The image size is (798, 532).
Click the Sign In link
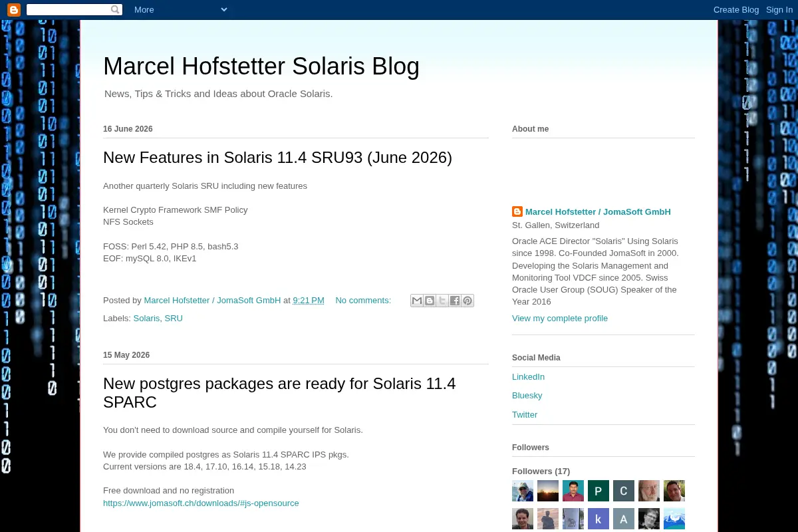click(779, 9)
